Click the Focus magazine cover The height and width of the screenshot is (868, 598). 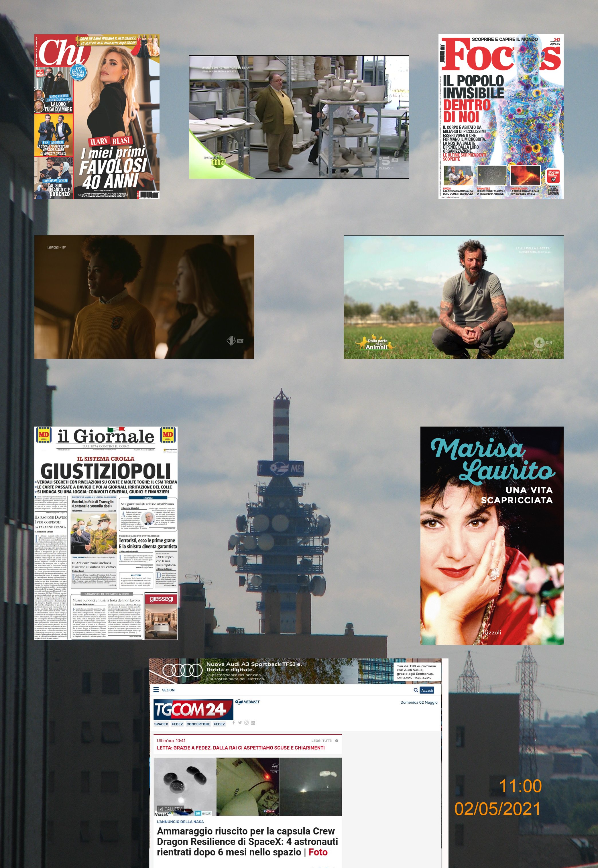click(x=501, y=117)
